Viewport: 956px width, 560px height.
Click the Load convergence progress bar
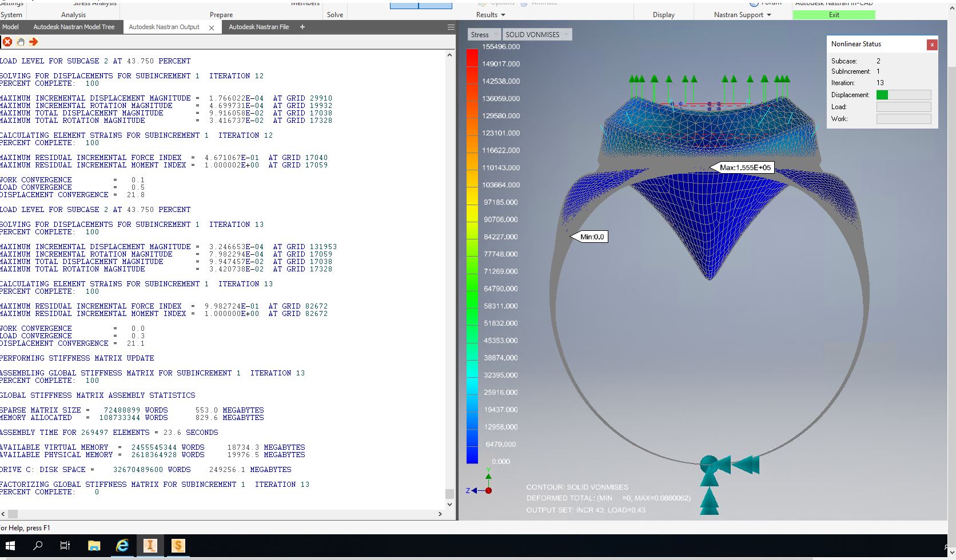coord(903,107)
